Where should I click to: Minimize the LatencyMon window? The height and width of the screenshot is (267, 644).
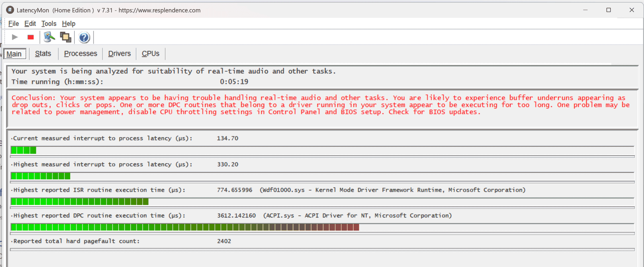[x=585, y=10]
